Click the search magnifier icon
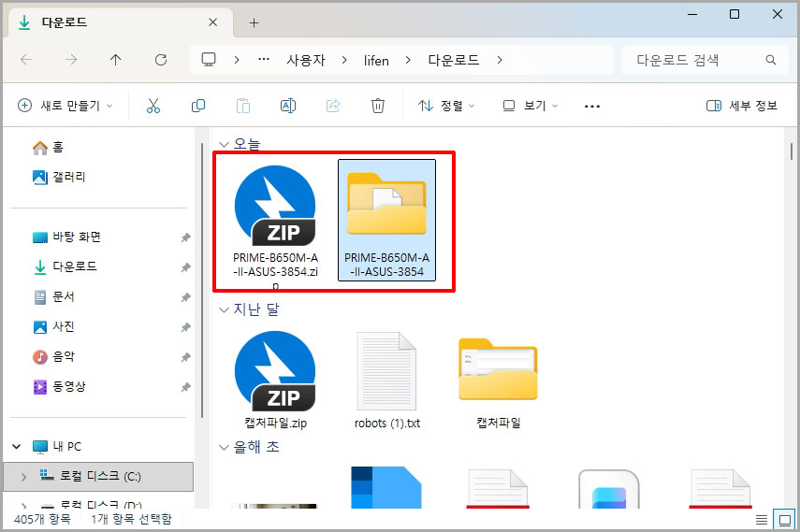Screen dimensions: 800x532 [x=771, y=60]
